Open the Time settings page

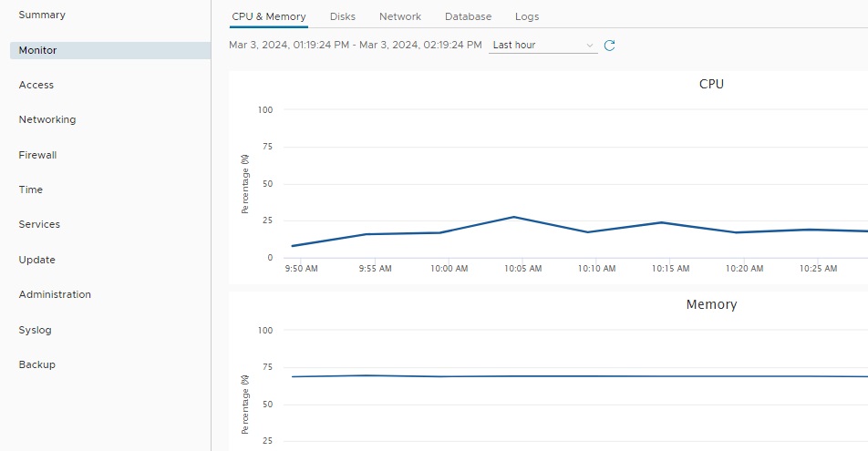pos(31,190)
